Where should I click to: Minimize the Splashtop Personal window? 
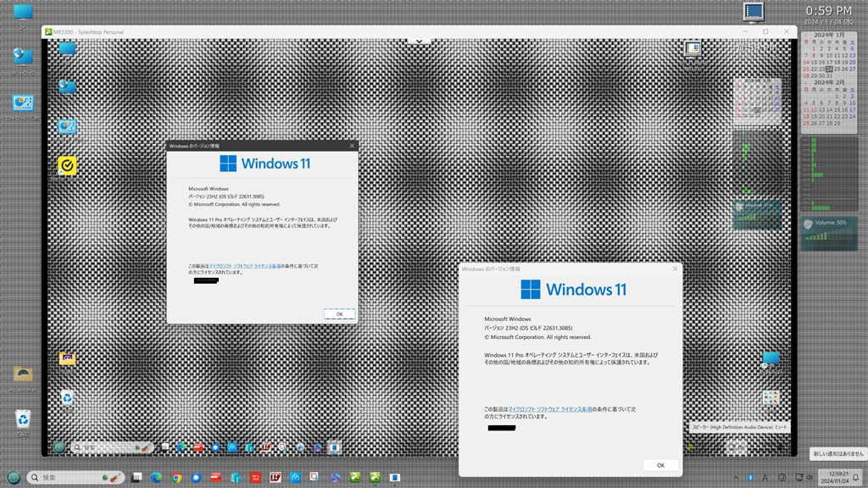(744, 31)
